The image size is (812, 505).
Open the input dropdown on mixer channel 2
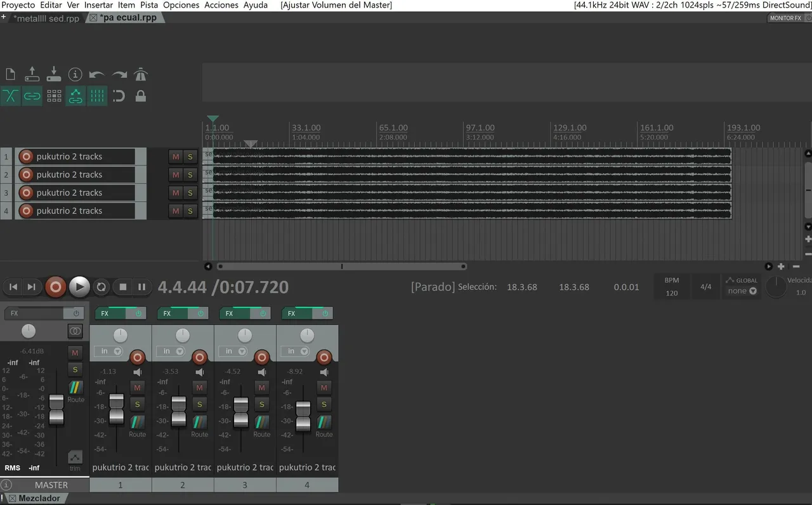[x=170, y=351]
